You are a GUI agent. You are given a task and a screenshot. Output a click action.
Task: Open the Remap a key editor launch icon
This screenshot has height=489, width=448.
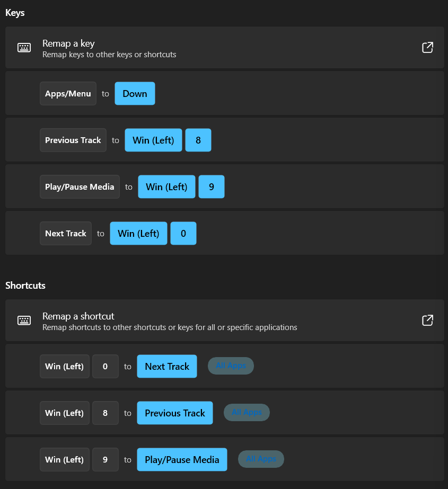coord(427,47)
